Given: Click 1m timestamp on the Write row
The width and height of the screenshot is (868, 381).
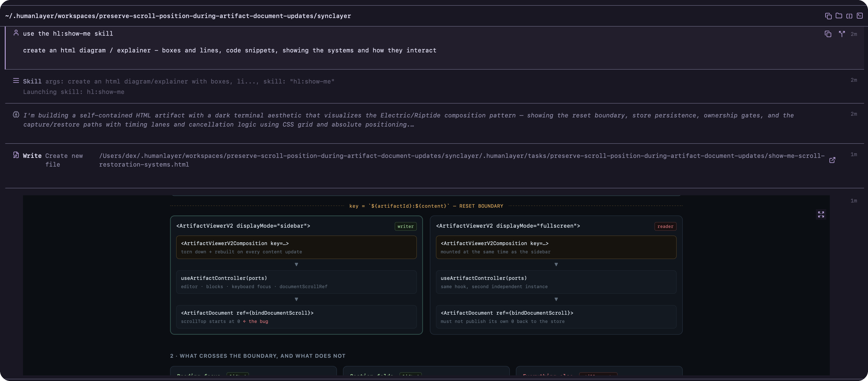Looking at the screenshot, I should (853, 154).
